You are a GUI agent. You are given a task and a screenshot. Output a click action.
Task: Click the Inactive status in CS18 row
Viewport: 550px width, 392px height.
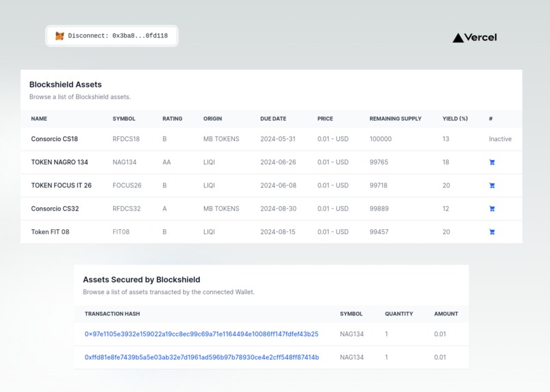pyautogui.click(x=500, y=139)
